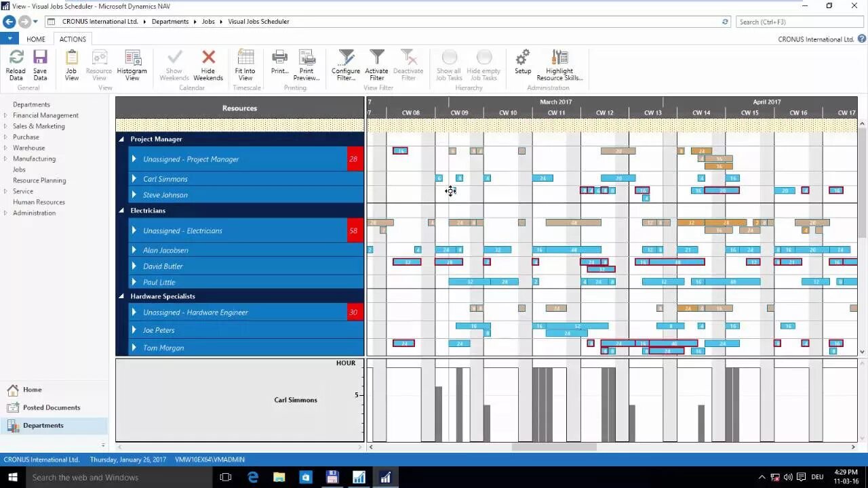
Task: Expand the Steve Johnson row
Action: pos(134,195)
